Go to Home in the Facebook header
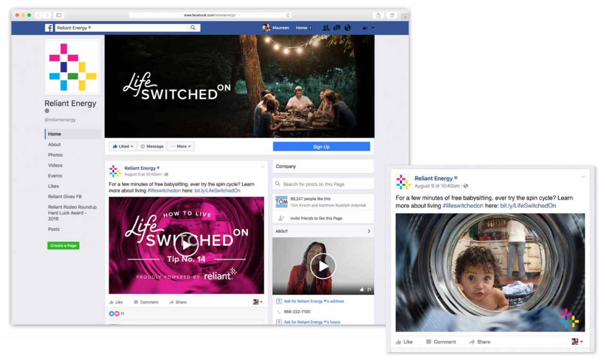This screenshot has height=364, width=605. (302, 28)
